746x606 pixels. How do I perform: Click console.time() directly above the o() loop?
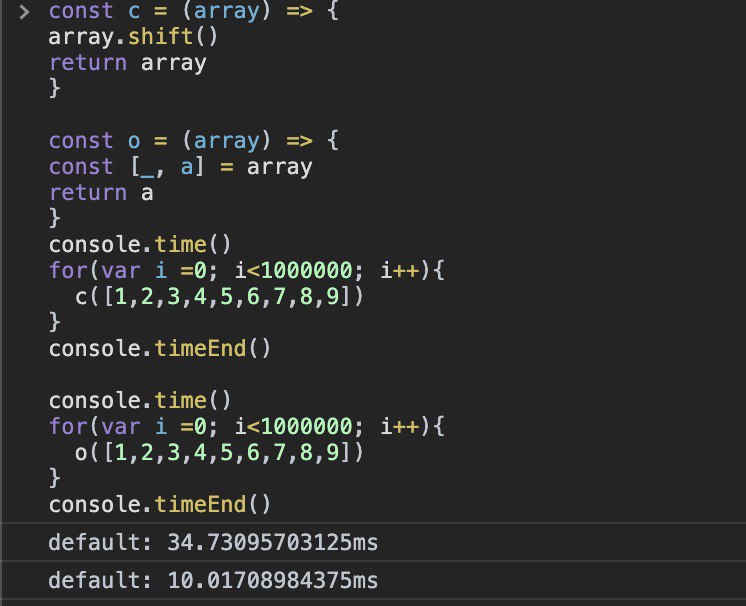click(140, 400)
